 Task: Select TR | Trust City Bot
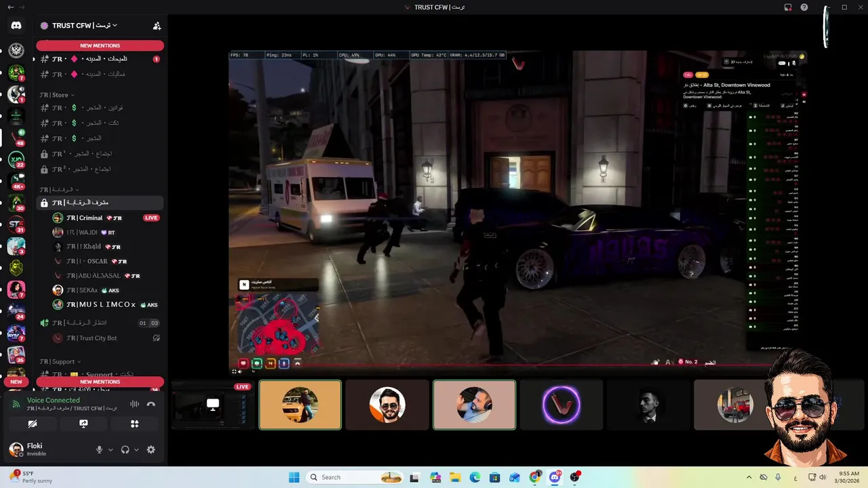[105, 338]
